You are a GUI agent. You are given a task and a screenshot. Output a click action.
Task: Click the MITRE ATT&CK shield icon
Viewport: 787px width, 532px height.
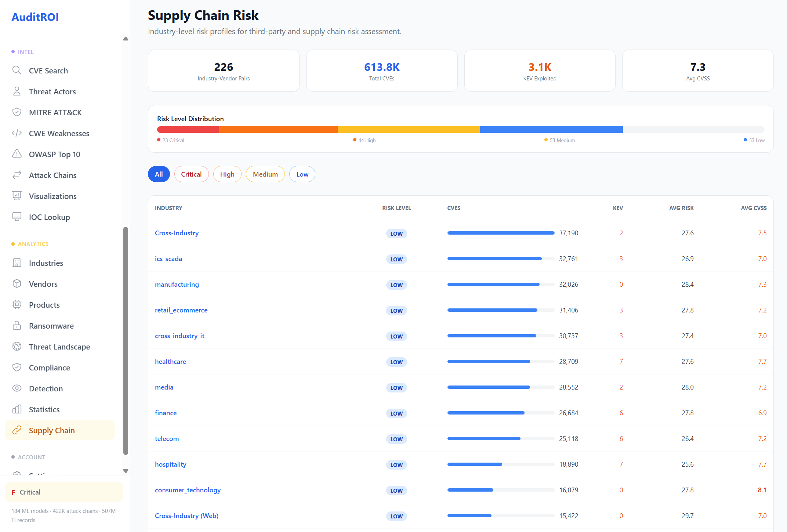17,112
